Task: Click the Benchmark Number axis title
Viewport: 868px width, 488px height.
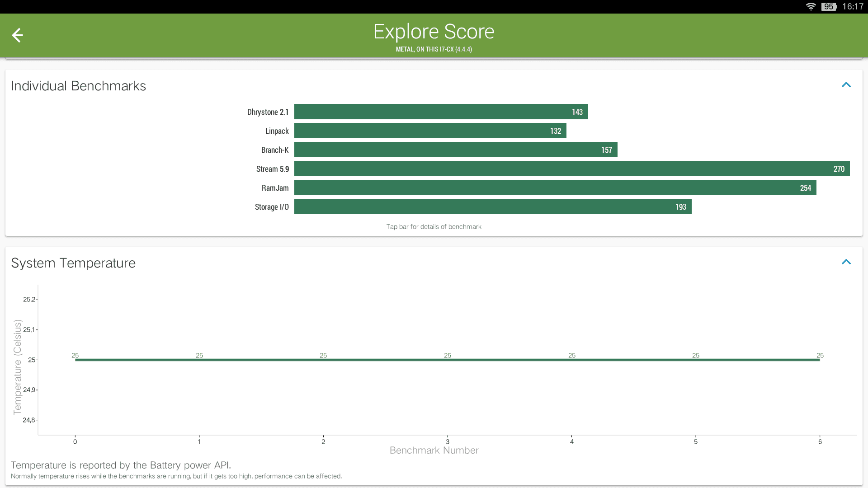Action: pos(434,450)
